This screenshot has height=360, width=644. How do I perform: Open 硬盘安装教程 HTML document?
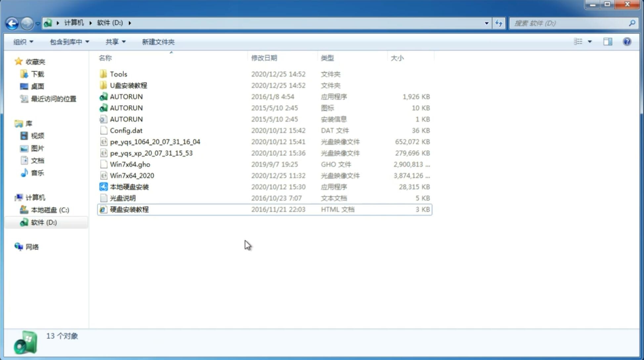click(129, 209)
